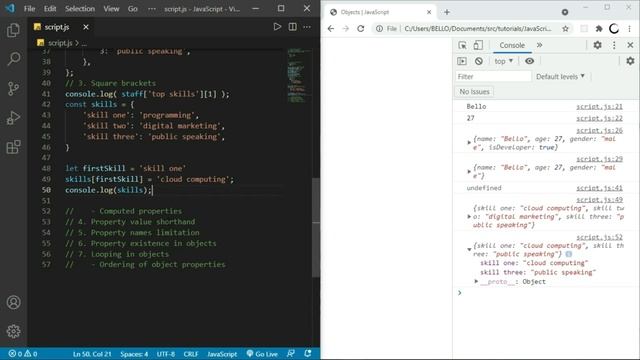Image resolution: width=640 pixels, height=360 pixels.
Task: Open the Run and Debug view
Action: pyautogui.click(x=13, y=118)
